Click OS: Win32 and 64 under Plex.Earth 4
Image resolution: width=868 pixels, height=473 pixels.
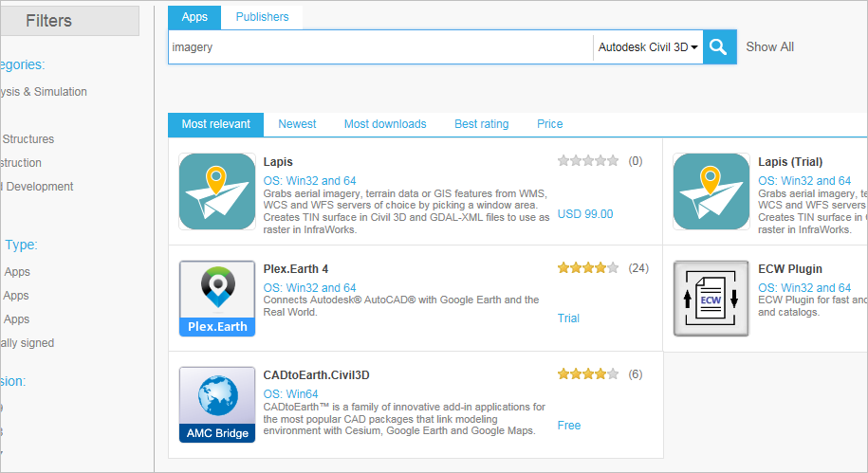click(309, 288)
